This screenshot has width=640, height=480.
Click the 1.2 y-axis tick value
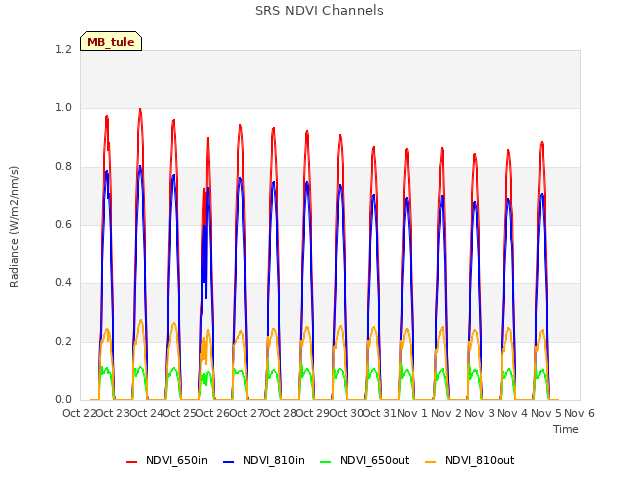(63, 49)
